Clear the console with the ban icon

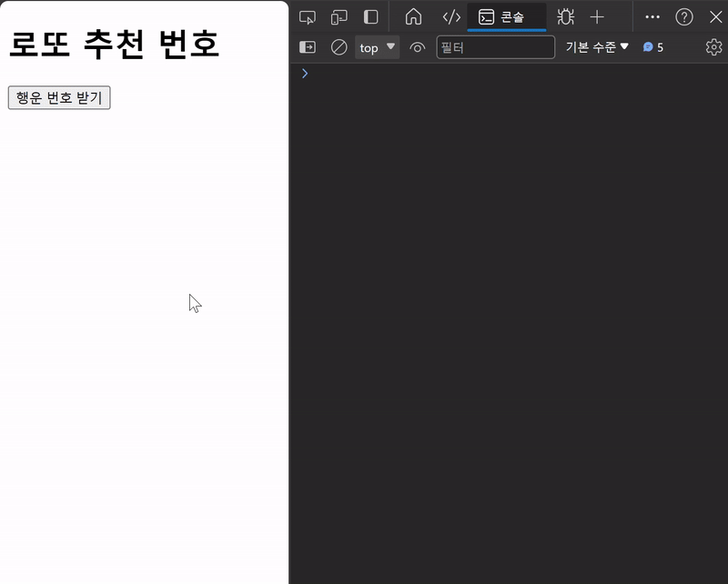pos(339,47)
